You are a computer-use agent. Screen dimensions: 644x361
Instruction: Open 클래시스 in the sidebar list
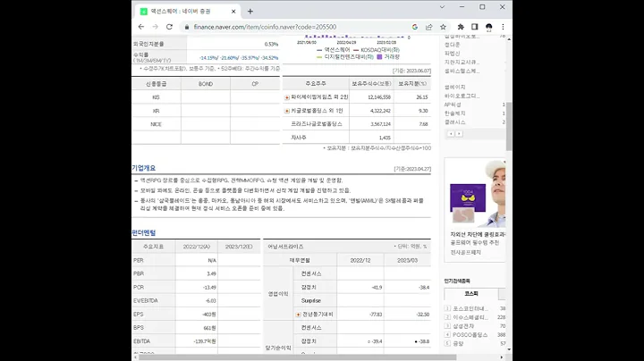pyautogui.click(x=454, y=122)
